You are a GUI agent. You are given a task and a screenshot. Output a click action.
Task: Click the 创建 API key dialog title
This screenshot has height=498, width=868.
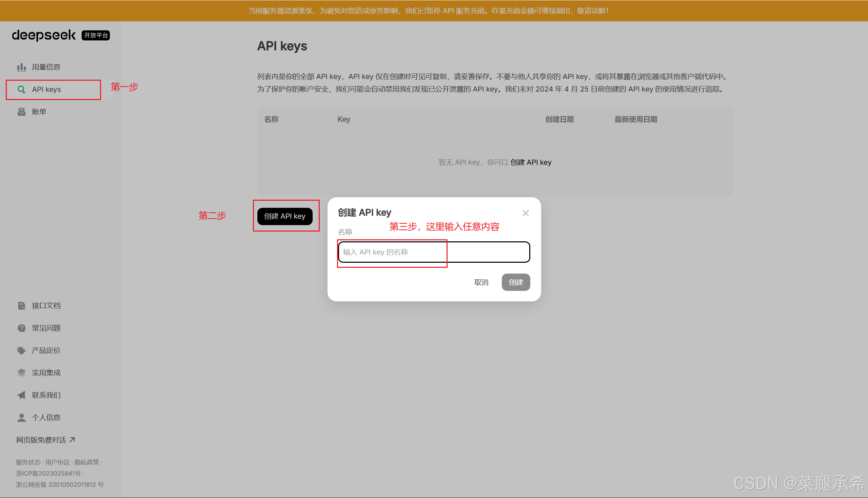coord(364,213)
